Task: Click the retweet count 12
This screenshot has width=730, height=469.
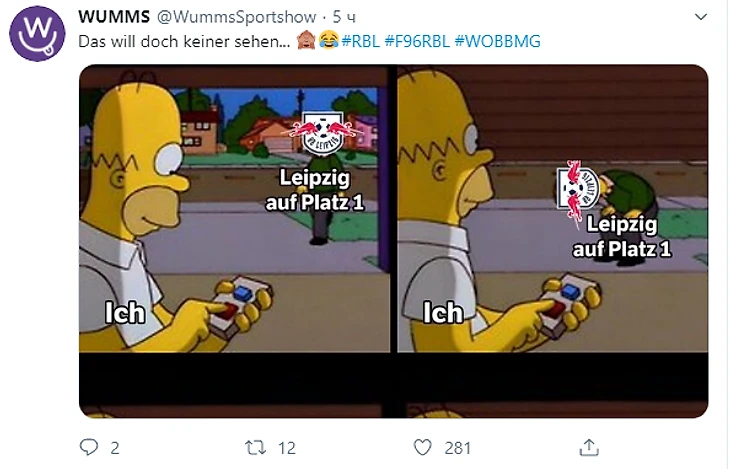Action: click(287, 448)
